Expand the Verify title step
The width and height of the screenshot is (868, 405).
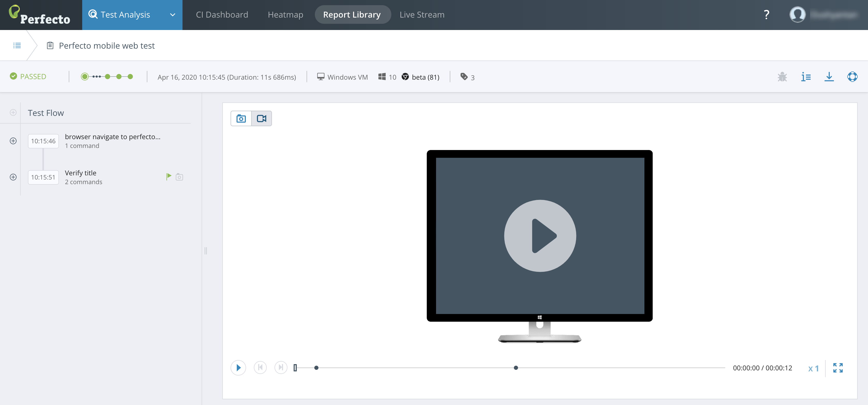tap(13, 177)
